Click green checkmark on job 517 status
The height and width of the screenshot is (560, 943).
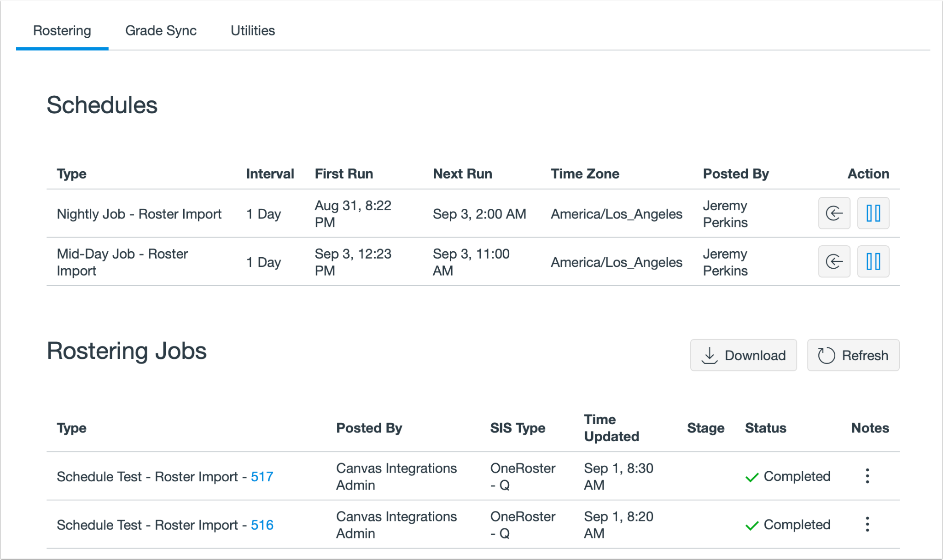tap(752, 477)
